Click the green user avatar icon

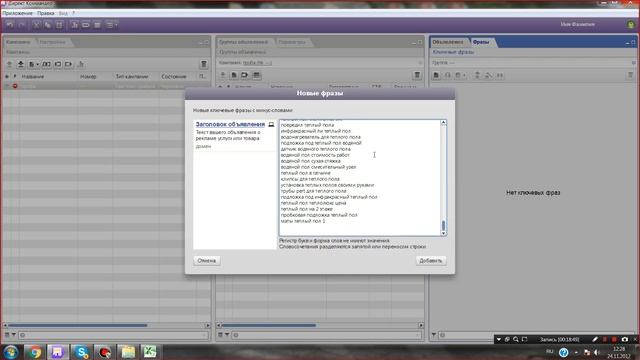click(x=631, y=24)
